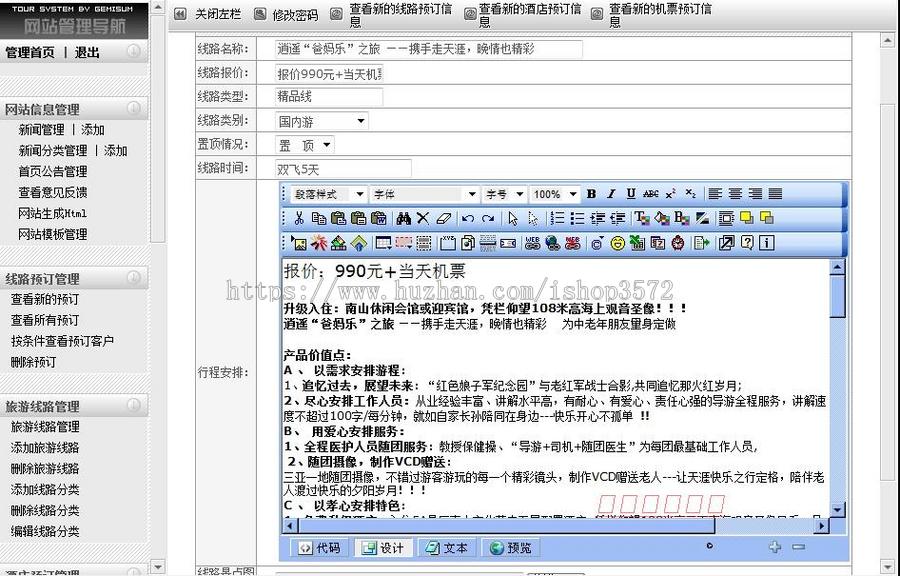Open the editor Help question icon
Viewport: 900px width, 576px height.
[x=746, y=243]
